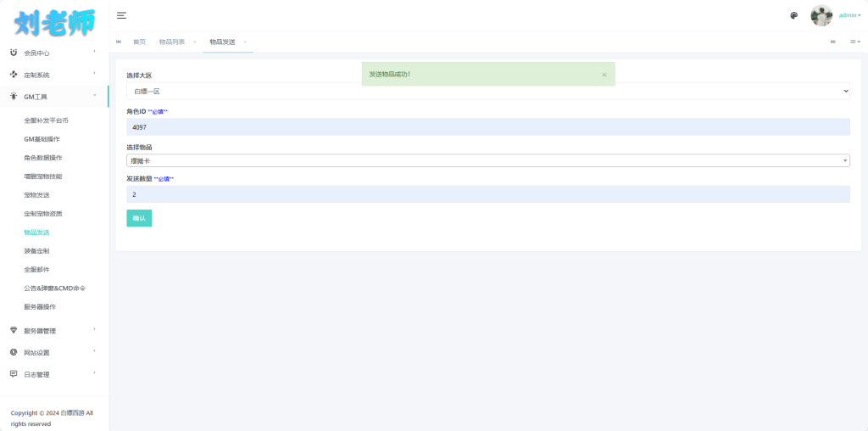This screenshot has height=431, width=868.
Task: Expand the 日志管理 menu
Action: pos(54,374)
